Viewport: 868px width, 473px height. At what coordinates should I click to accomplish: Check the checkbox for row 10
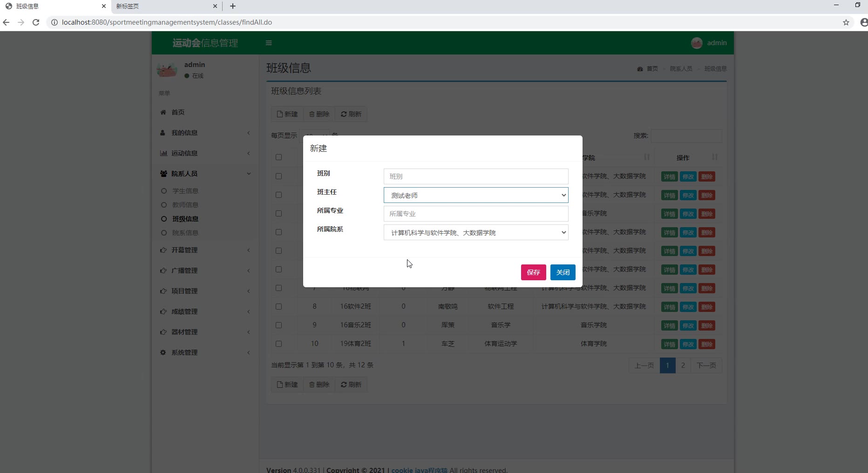[x=278, y=344]
